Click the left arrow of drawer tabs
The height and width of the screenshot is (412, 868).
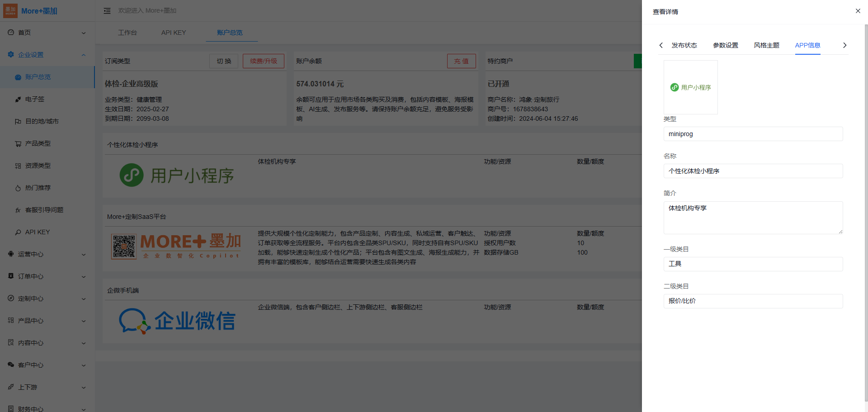click(661, 45)
